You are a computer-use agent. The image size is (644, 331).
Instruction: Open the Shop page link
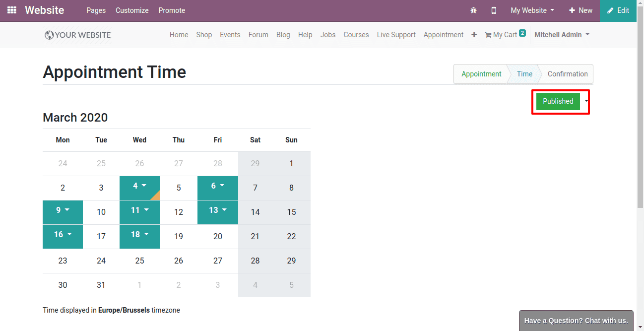(204, 35)
